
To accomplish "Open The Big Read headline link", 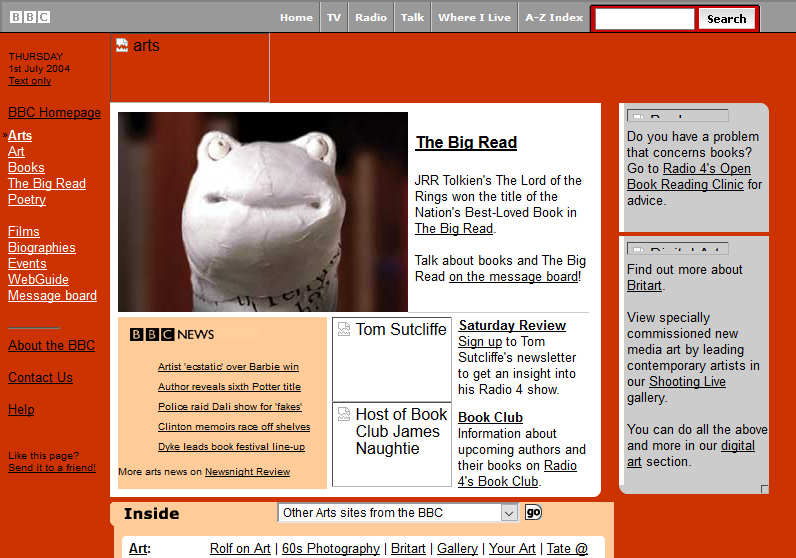I will pyautogui.click(x=467, y=143).
